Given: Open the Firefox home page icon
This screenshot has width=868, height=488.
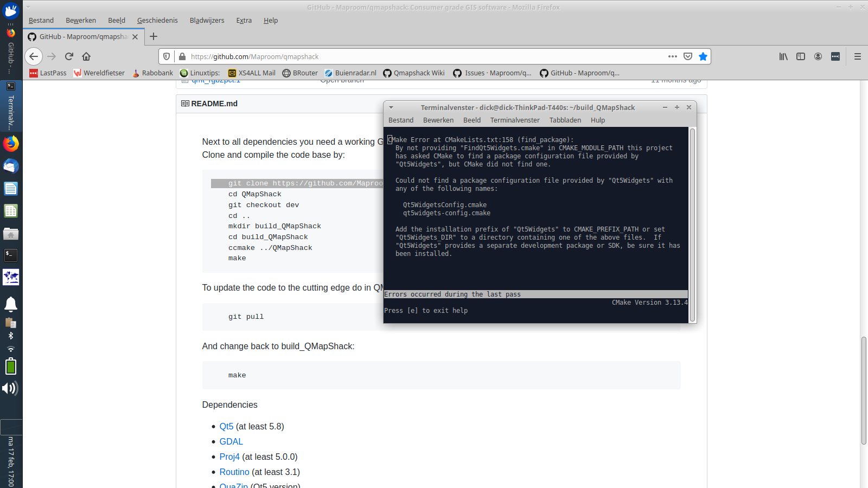Looking at the screenshot, I should click(x=86, y=56).
